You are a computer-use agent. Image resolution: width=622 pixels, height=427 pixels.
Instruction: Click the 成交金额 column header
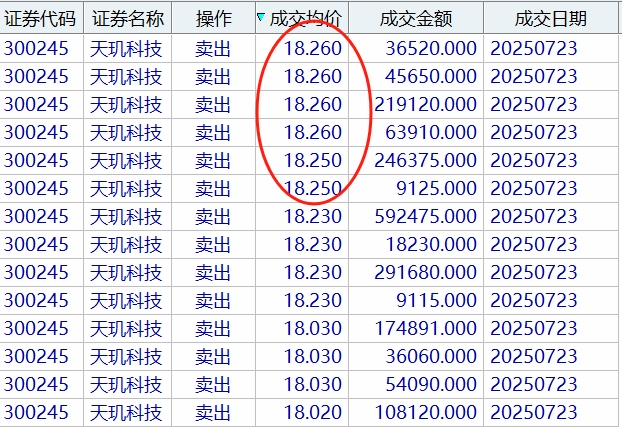pyautogui.click(x=416, y=18)
